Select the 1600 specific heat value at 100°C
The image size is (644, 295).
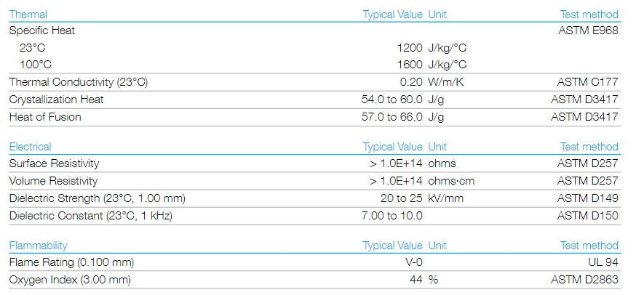(410, 65)
